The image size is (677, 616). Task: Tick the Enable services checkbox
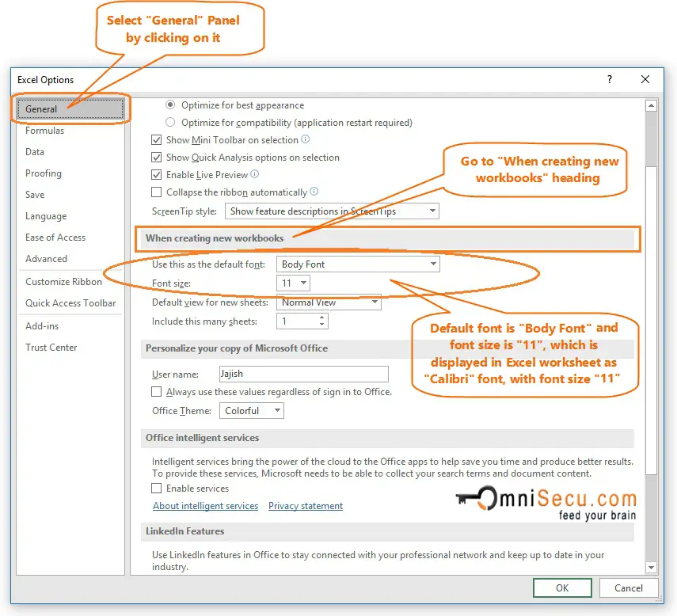point(156,489)
